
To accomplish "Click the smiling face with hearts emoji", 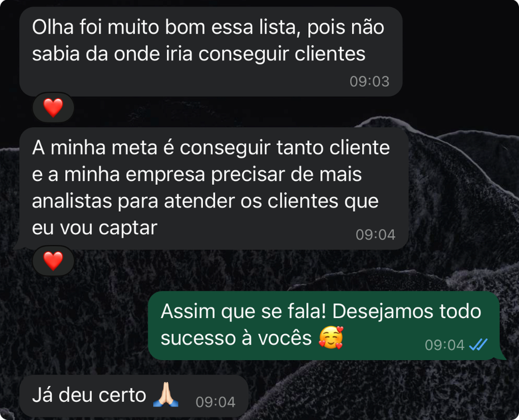I will click(x=330, y=337).
